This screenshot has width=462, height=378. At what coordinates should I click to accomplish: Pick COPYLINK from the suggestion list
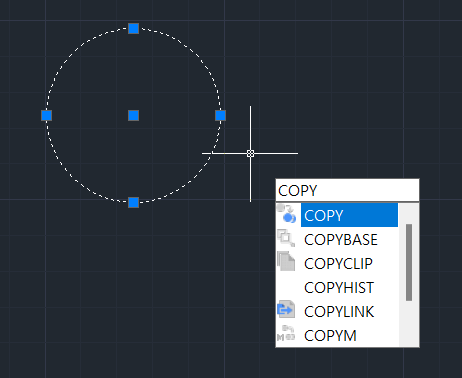[339, 312]
